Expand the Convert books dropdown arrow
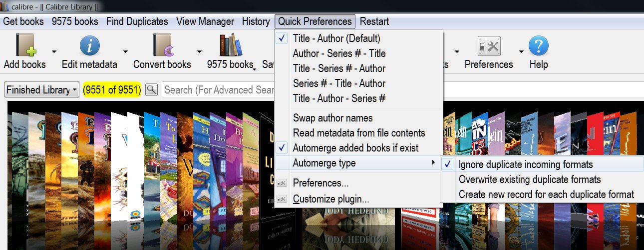Screen dimensions: 644x250 click(x=199, y=51)
